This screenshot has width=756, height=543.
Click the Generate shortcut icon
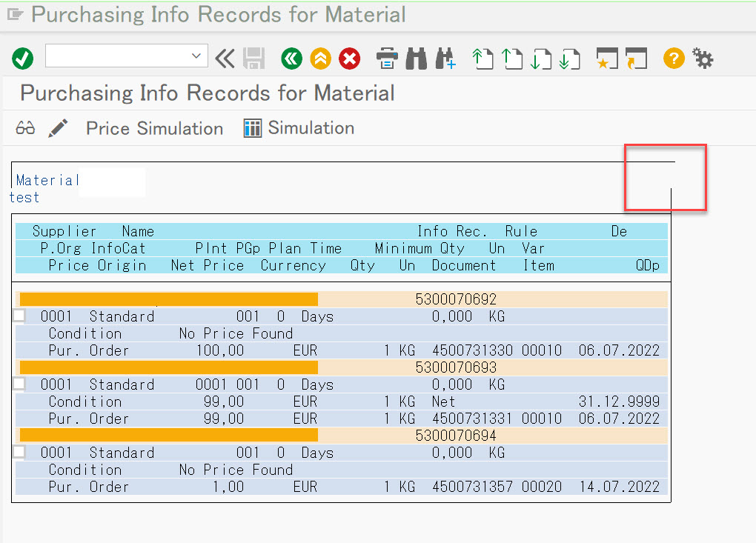point(636,59)
